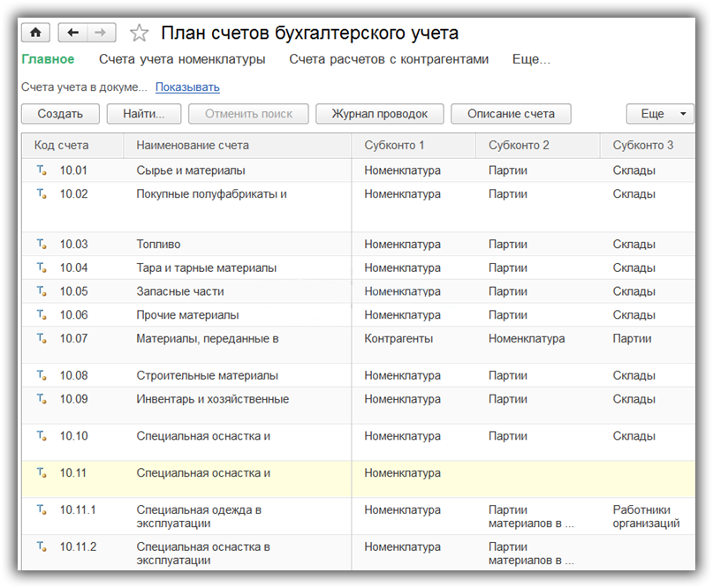Sort by Наименование счета column header
Screen dimensions: 713x588
click(x=238, y=146)
